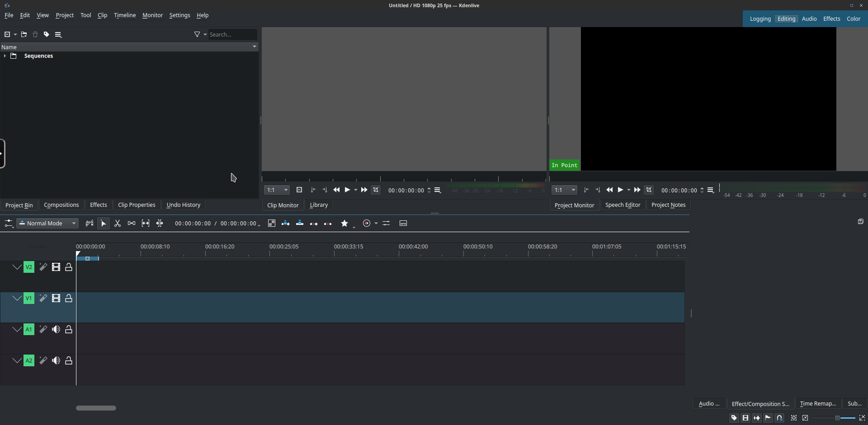Toggle lock on the V1 track

click(69, 298)
